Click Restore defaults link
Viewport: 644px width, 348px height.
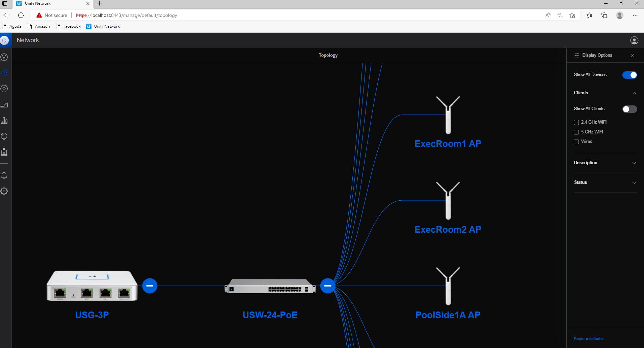pos(589,339)
